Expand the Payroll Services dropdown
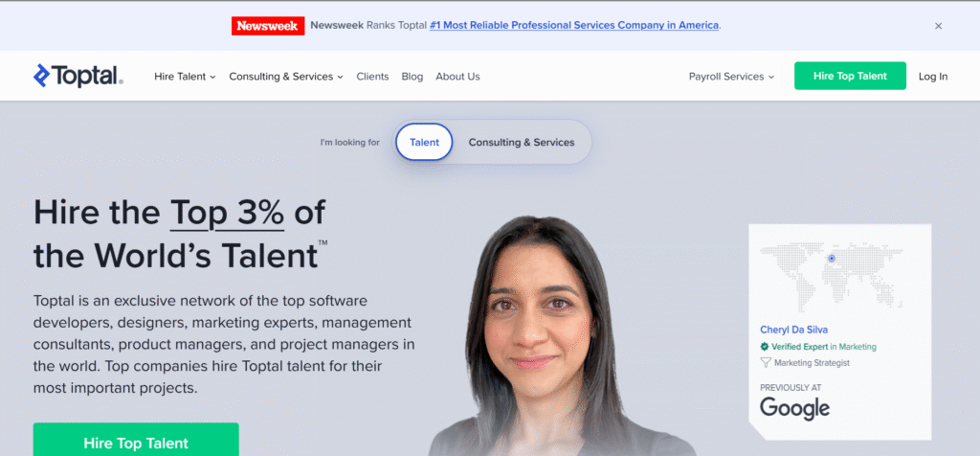The height and width of the screenshot is (456, 980). [731, 77]
